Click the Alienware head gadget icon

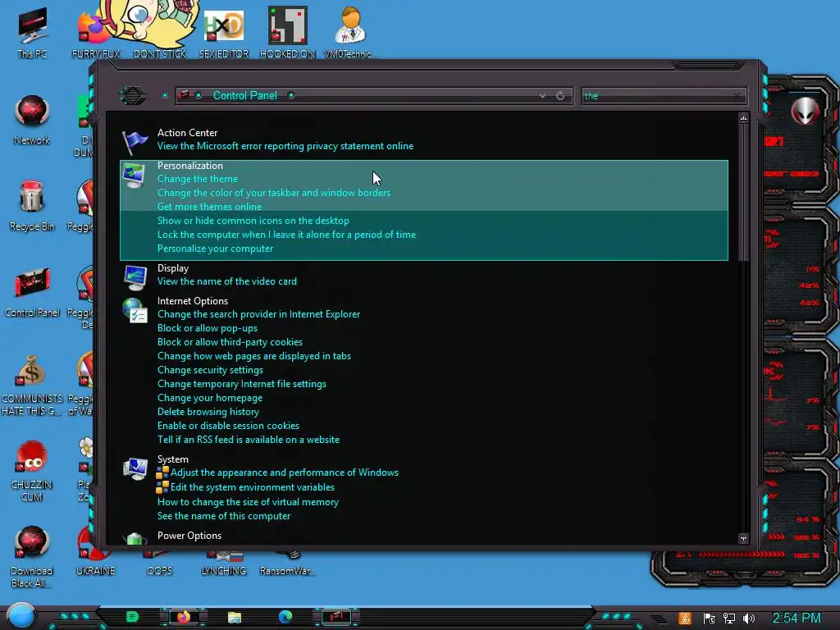click(x=806, y=111)
